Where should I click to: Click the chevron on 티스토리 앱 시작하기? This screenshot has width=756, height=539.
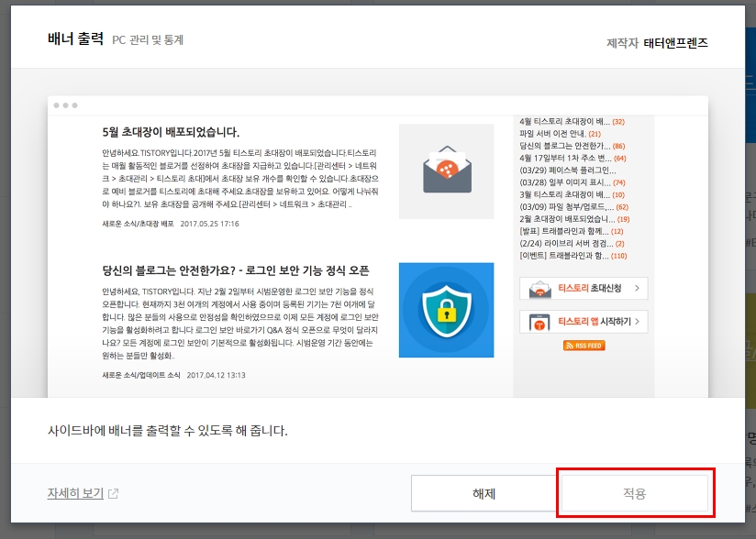638,321
